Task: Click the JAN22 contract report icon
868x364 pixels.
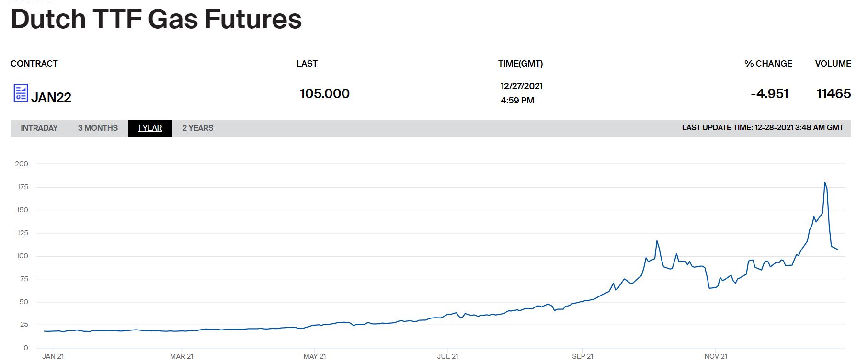Action: point(21,93)
